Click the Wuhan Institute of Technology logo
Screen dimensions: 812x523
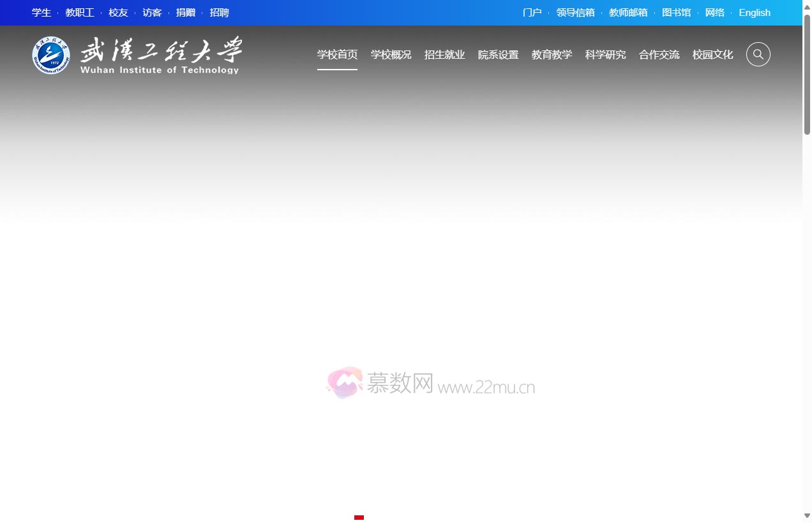coord(137,55)
